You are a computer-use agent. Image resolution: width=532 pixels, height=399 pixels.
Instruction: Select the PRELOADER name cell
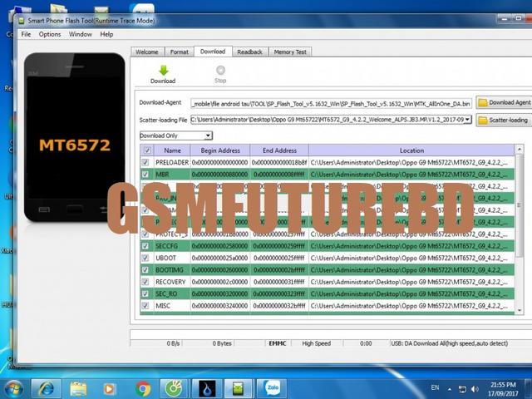click(x=172, y=163)
